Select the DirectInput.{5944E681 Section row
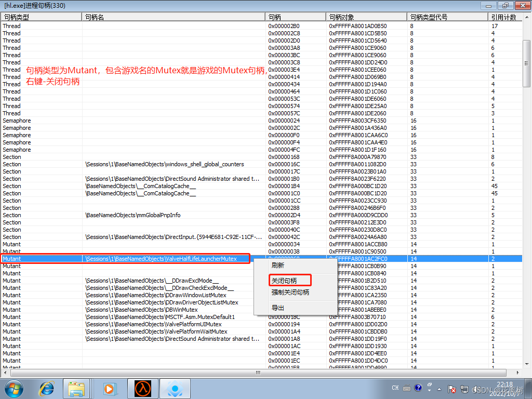532x399 pixels. 261,237
